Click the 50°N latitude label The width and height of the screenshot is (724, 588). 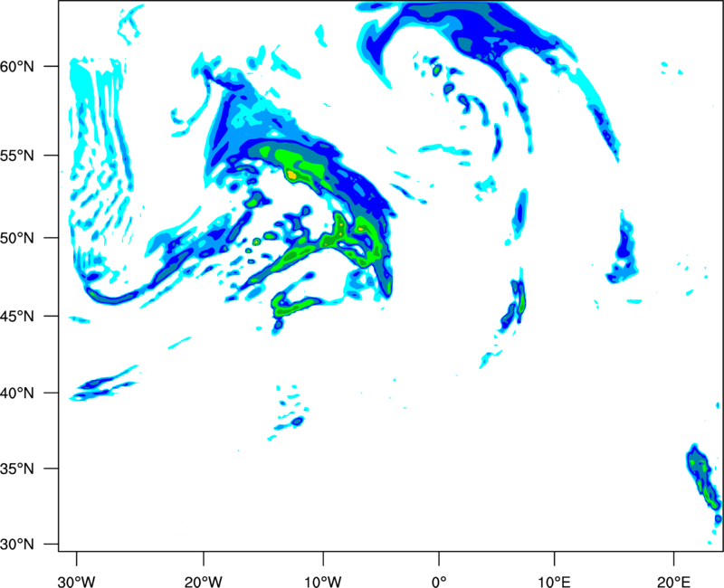pyautogui.click(x=17, y=238)
